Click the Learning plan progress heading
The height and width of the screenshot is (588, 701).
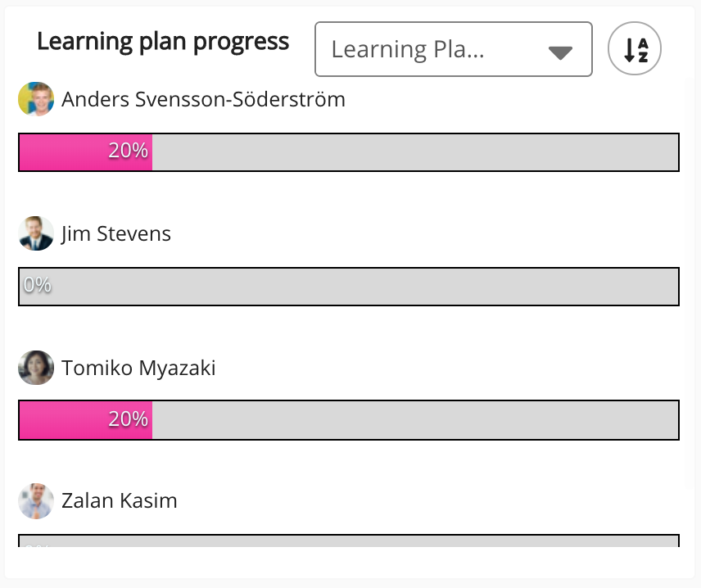coord(163,42)
